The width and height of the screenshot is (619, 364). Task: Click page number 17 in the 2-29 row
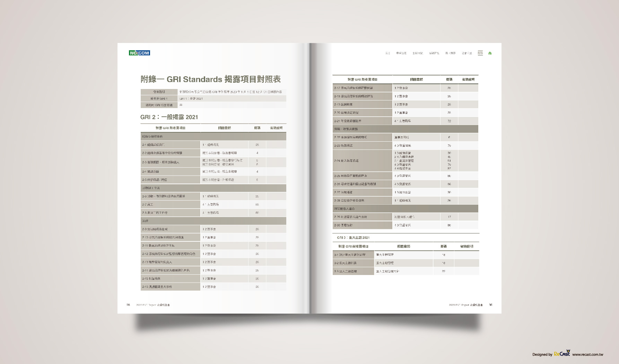coord(449,217)
